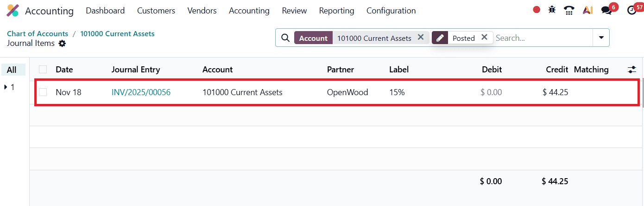The height and width of the screenshot is (206, 644).
Task: Open the conversations chat icon with badge 6
Action: tap(607, 10)
